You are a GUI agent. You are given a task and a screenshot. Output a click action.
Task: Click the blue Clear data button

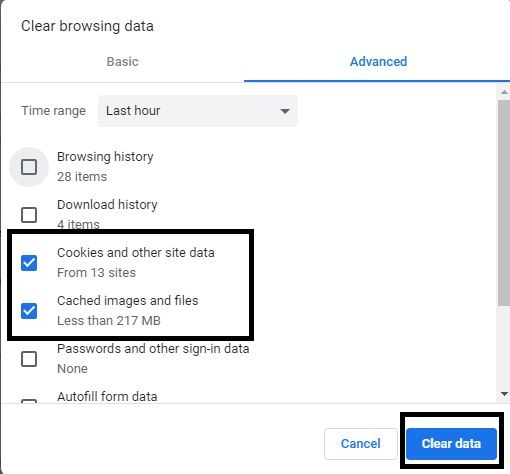tap(451, 444)
